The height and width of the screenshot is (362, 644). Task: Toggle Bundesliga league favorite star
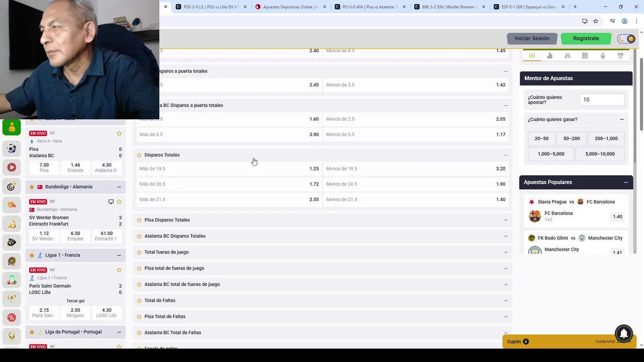(32, 187)
